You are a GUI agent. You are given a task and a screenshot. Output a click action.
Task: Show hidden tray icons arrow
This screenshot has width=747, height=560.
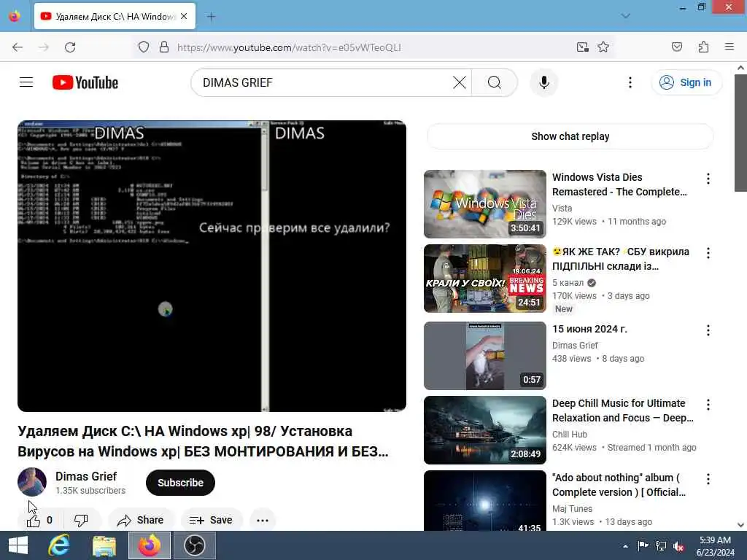pos(625,545)
